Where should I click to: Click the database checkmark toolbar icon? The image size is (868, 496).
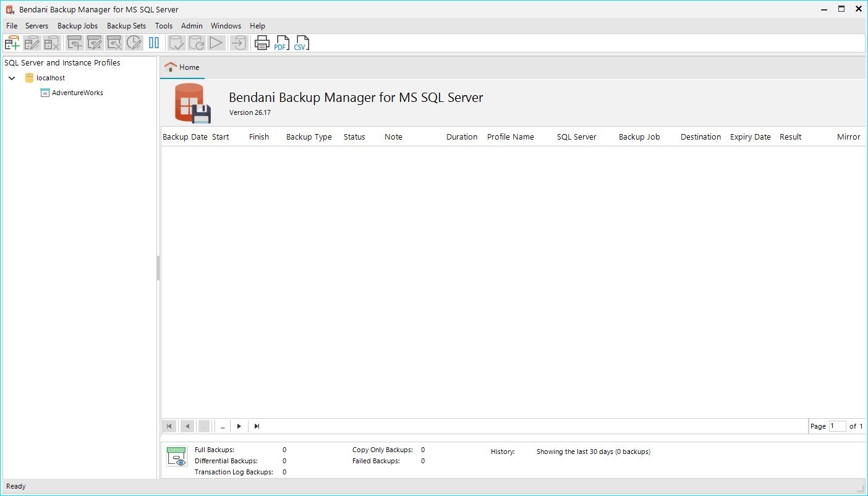click(177, 43)
